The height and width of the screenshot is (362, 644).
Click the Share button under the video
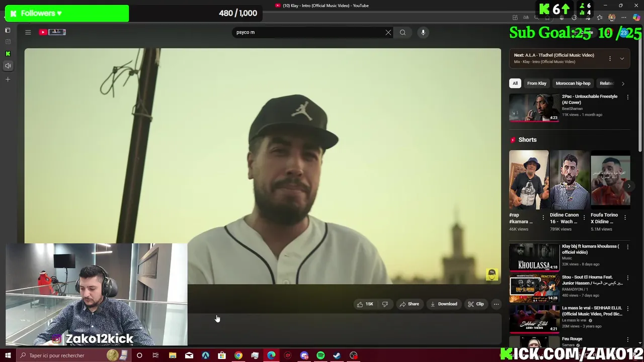(x=409, y=304)
